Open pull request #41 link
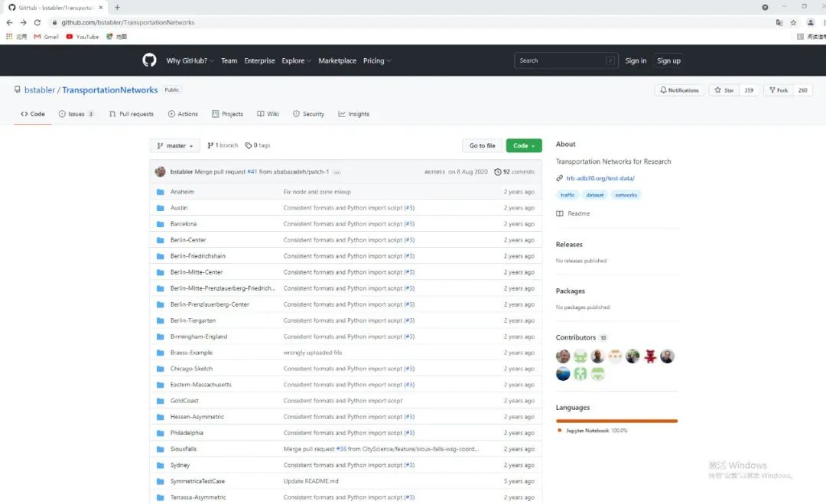This screenshot has height=504, width=826. (x=252, y=171)
